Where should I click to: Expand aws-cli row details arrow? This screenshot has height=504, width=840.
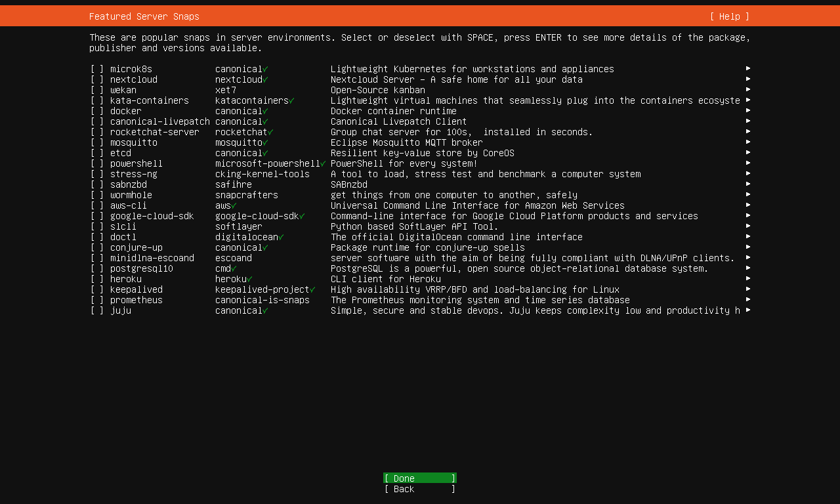[x=748, y=205]
